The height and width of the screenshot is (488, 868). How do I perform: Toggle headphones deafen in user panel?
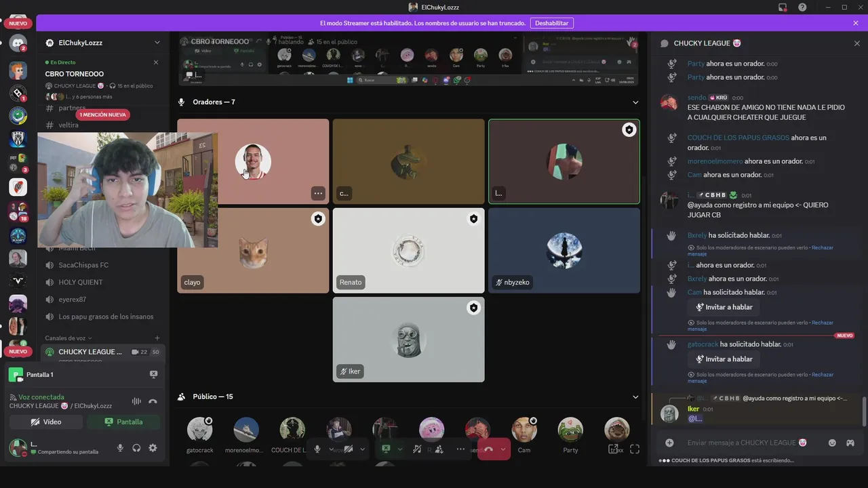[x=136, y=447]
